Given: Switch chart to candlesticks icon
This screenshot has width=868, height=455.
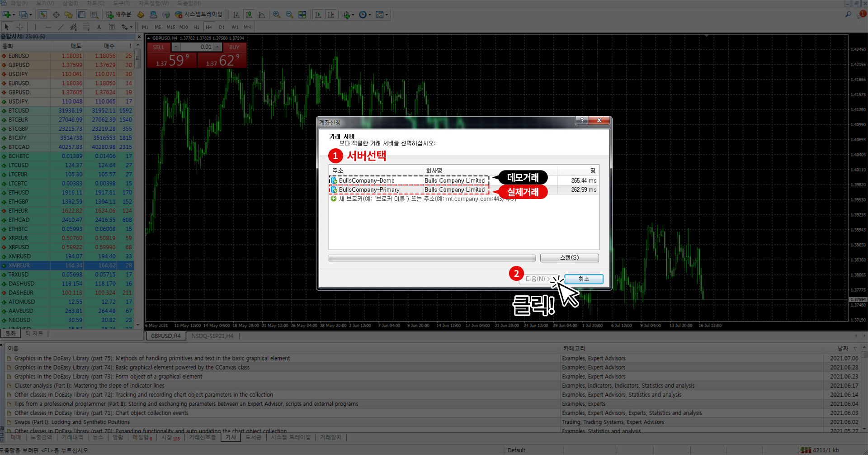Looking at the screenshot, I should click(249, 14).
